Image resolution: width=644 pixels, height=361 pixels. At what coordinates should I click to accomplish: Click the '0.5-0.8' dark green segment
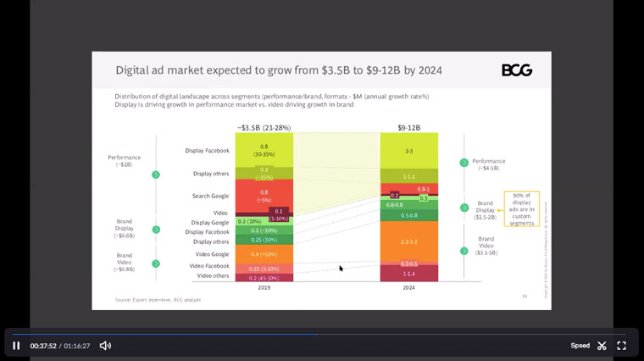[409, 215]
